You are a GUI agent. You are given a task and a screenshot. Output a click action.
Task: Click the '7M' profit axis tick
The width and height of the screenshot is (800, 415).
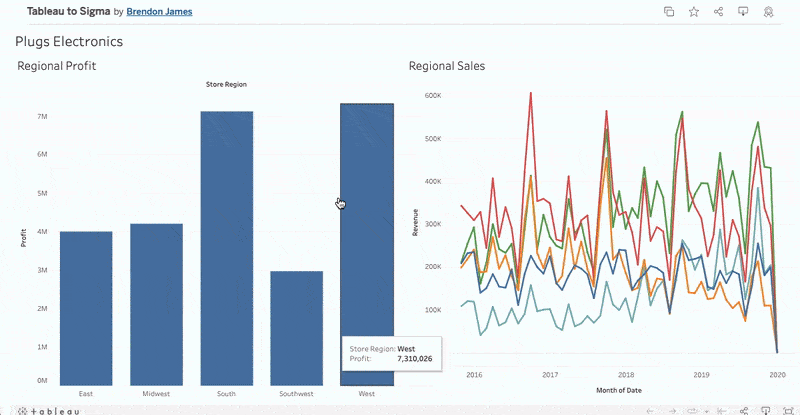pyautogui.click(x=42, y=116)
